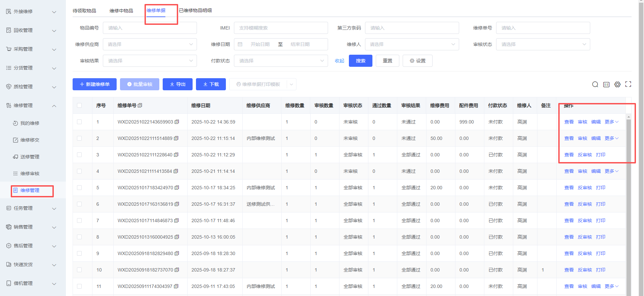This screenshot has width=644, height=296.
Task: Open the 维修供应商 dropdown
Action: click(150, 44)
